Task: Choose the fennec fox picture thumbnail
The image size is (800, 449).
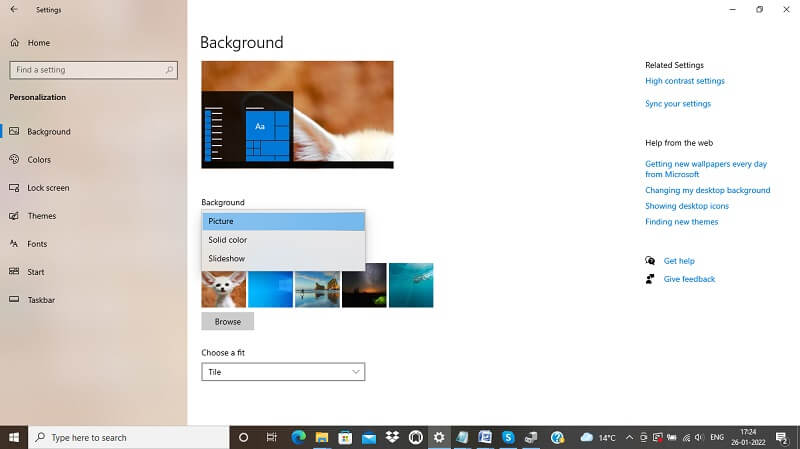Action: 223,289
